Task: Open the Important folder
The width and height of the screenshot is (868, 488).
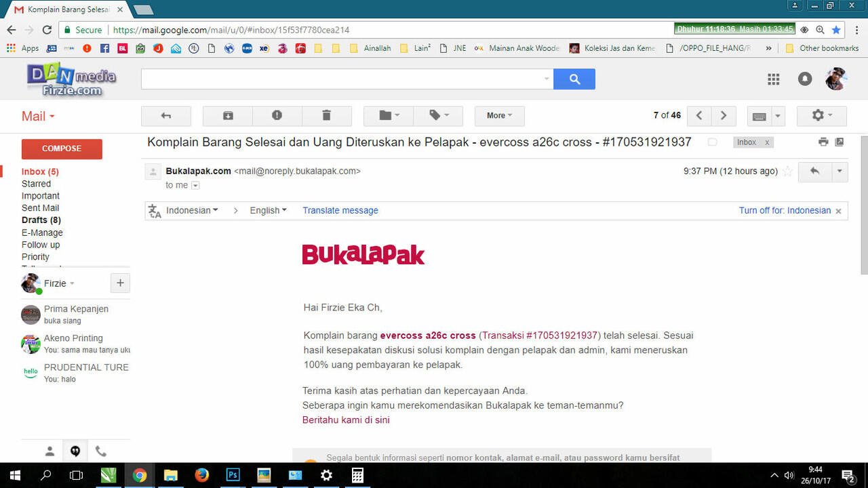Action: point(41,196)
